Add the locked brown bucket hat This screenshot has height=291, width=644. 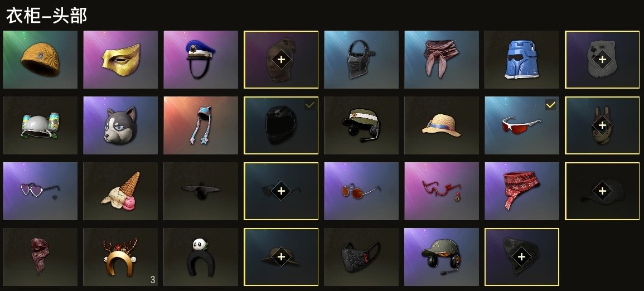tap(281, 257)
